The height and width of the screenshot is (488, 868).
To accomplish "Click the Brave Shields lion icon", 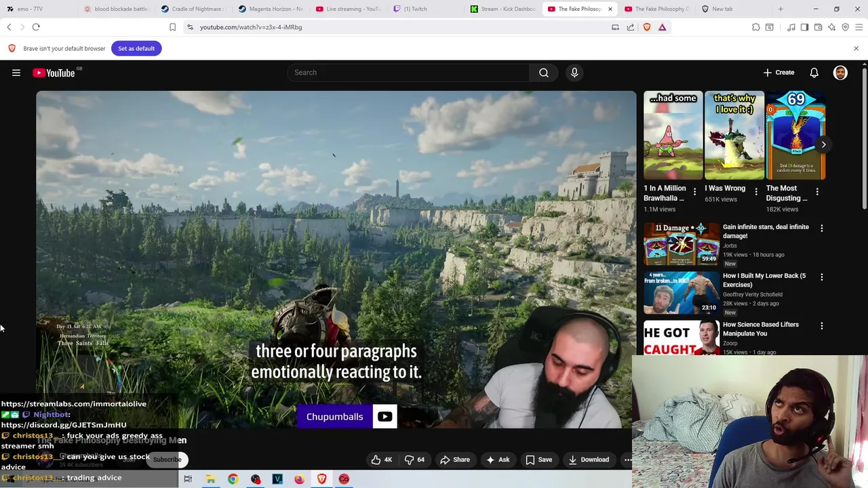I will (646, 27).
